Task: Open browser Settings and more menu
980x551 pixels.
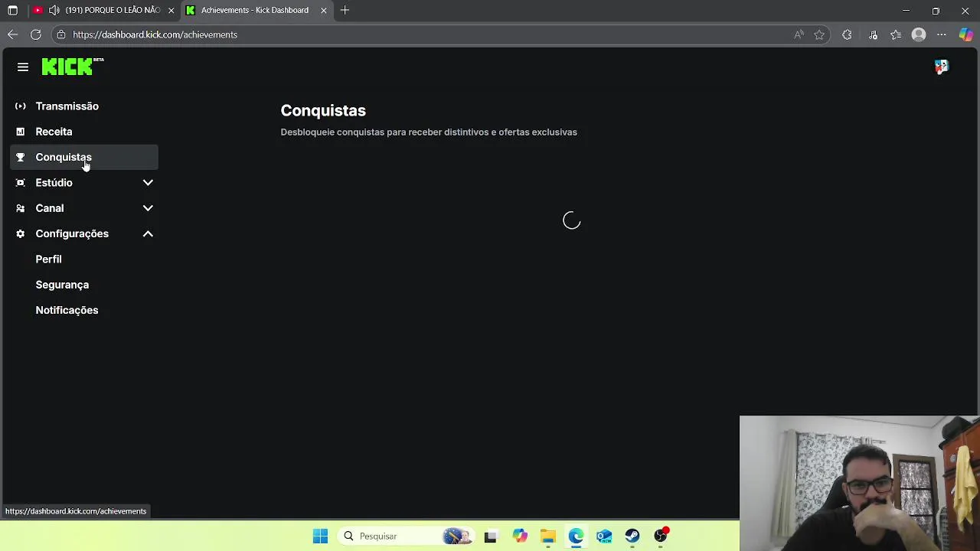Action: click(x=942, y=34)
